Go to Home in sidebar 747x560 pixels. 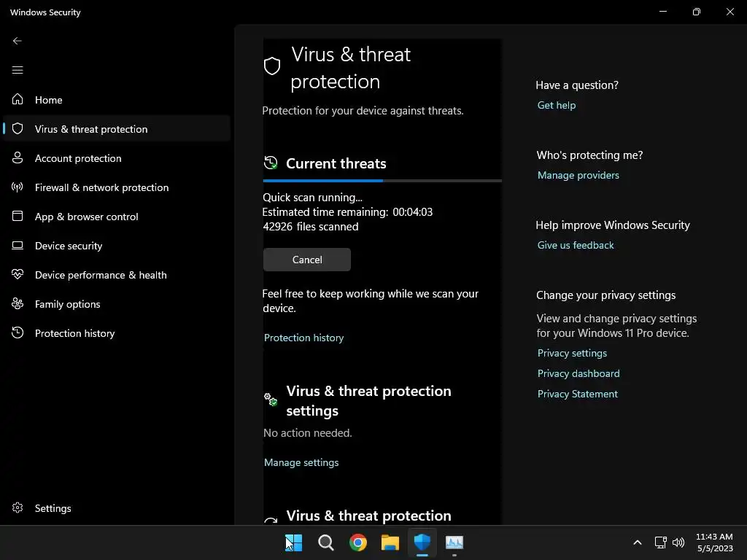pos(117,99)
